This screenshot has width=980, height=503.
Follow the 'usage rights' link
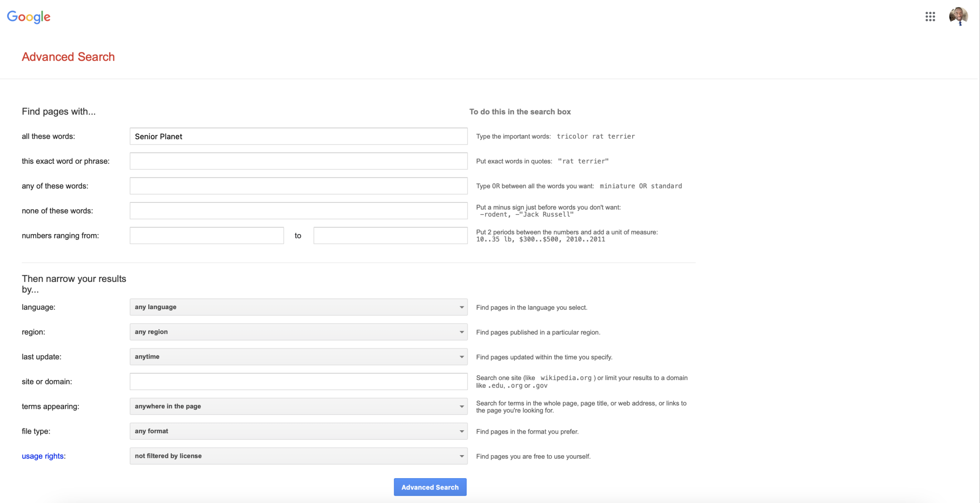point(43,457)
